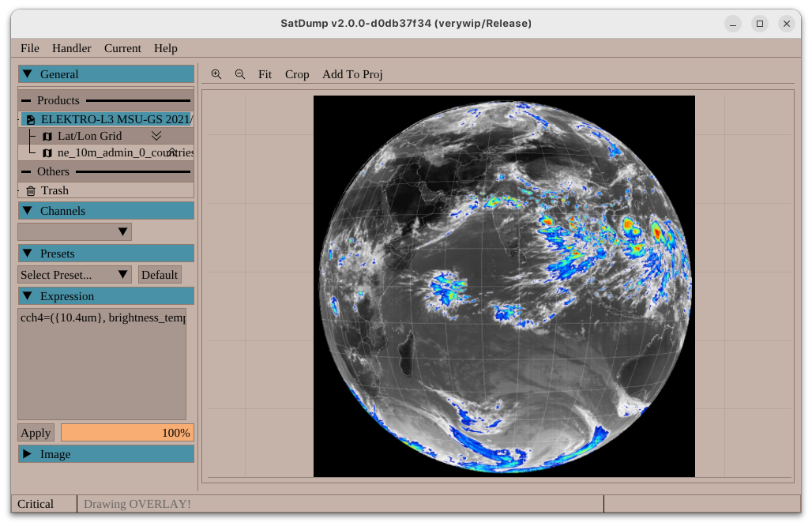
Task: Click the zoom in magnifier icon
Action: coord(216,74)
